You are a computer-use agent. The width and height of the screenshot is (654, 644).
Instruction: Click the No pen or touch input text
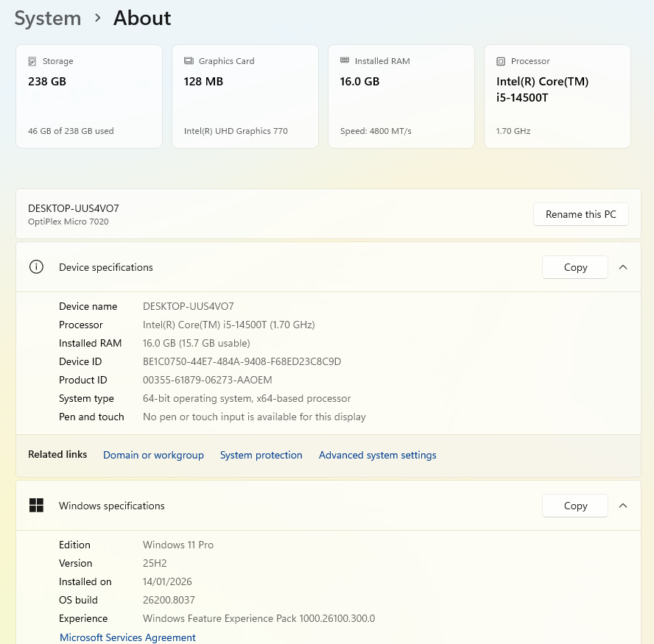click(254, 417)
